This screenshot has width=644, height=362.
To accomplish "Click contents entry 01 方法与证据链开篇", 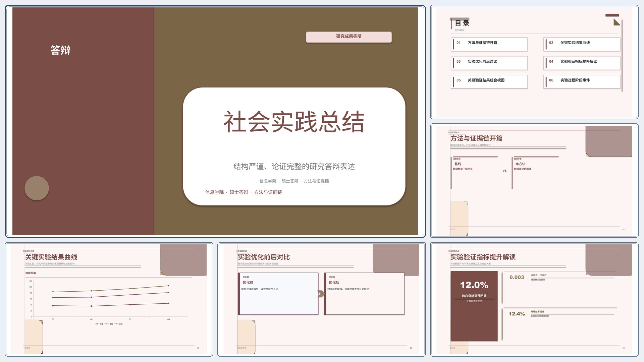I will click(x=489, y=44).
